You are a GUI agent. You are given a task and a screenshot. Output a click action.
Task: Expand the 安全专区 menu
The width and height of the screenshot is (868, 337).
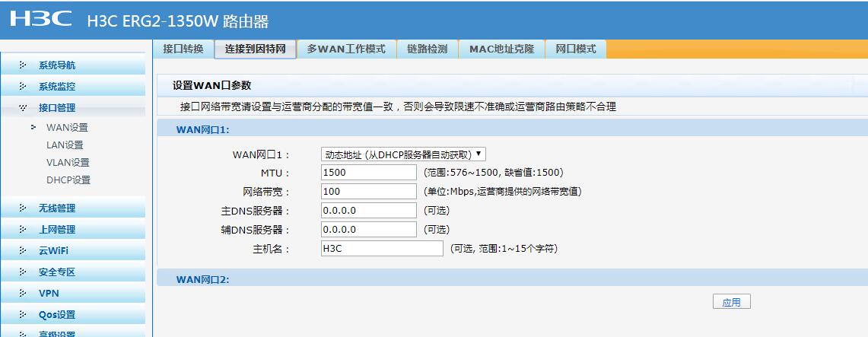pyautogui.click(x=72, y=272)
